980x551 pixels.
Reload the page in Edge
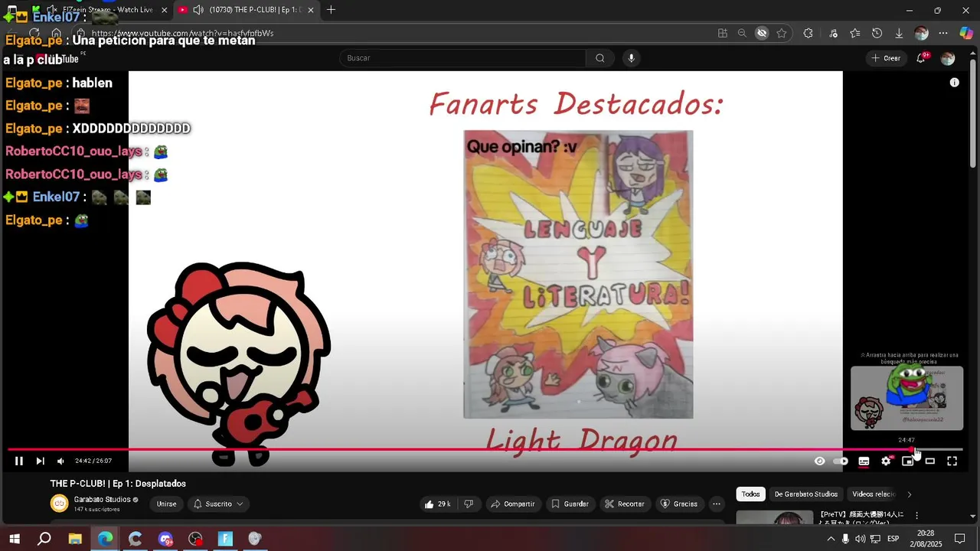coord(34,33)
